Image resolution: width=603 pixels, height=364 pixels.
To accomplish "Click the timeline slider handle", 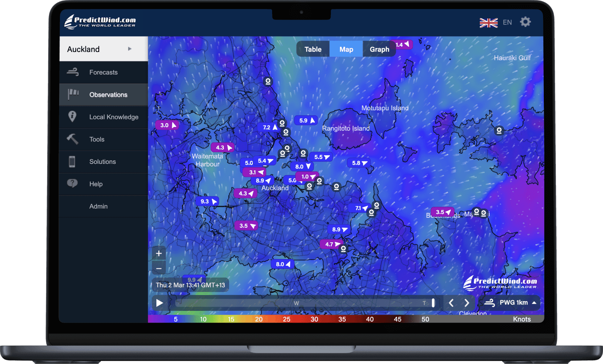I will pyautogui.click(x=433, y=303).
